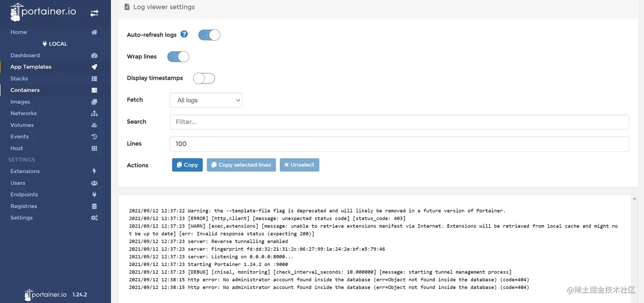The width and height of the screenshot is (644, 303).
Task: Click the Lines input showing 100
Action: coord(399,144)
